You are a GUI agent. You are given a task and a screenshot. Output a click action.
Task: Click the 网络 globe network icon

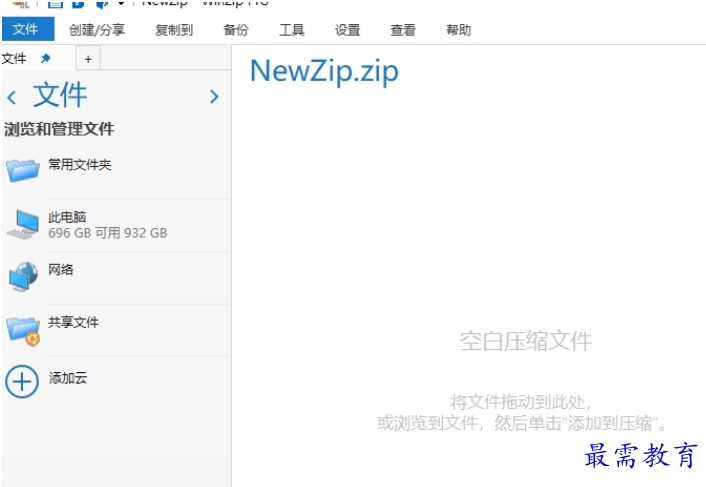24,276
